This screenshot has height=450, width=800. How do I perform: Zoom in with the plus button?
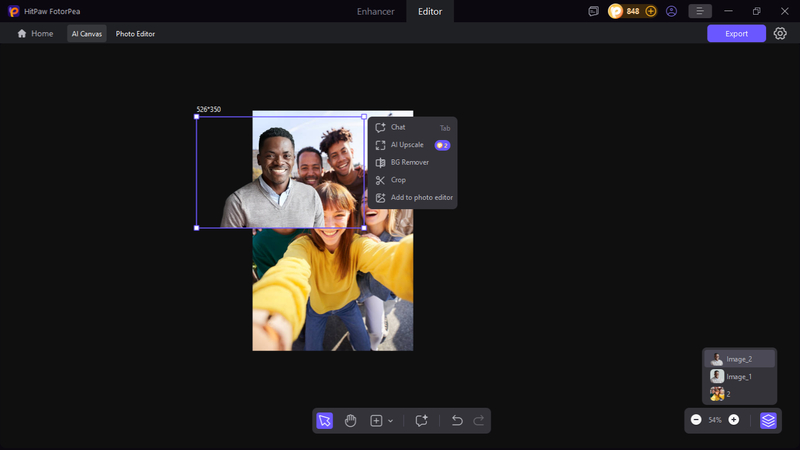(x=734, y=419)
